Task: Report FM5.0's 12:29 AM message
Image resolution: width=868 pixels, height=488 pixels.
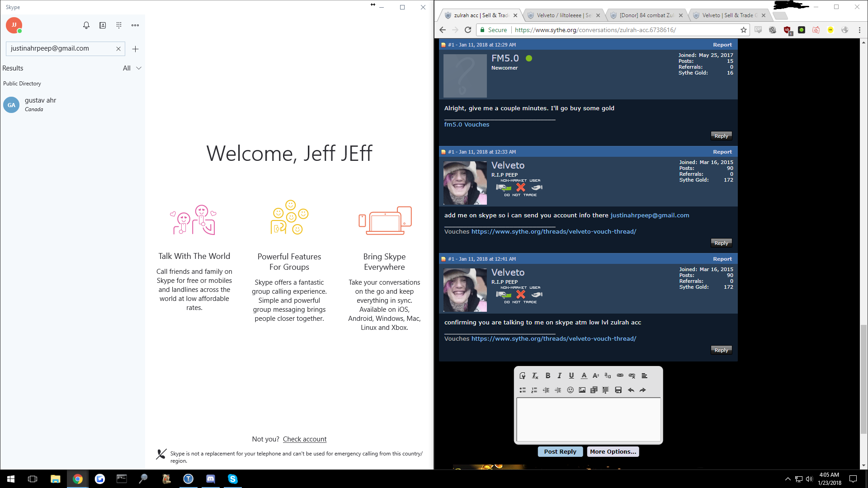Action: (722, 45)
